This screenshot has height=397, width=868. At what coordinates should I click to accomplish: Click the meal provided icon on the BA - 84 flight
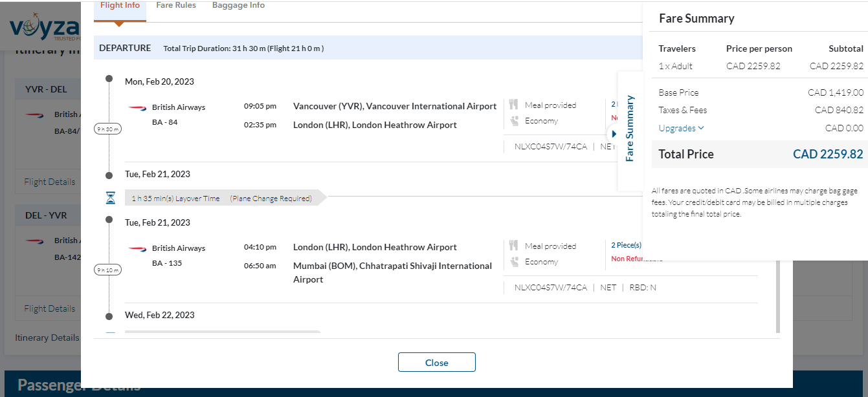pos(514,105)
